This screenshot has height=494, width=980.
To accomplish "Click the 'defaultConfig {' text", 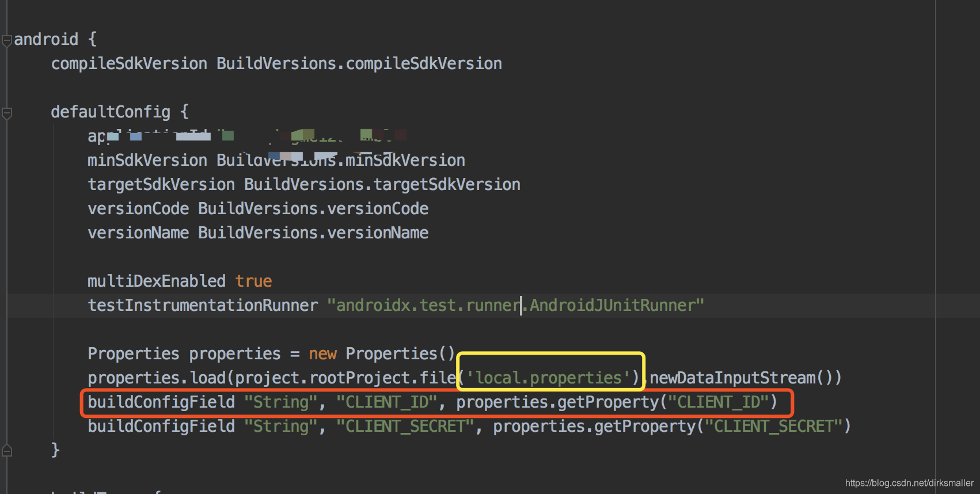I will point(120,112).
